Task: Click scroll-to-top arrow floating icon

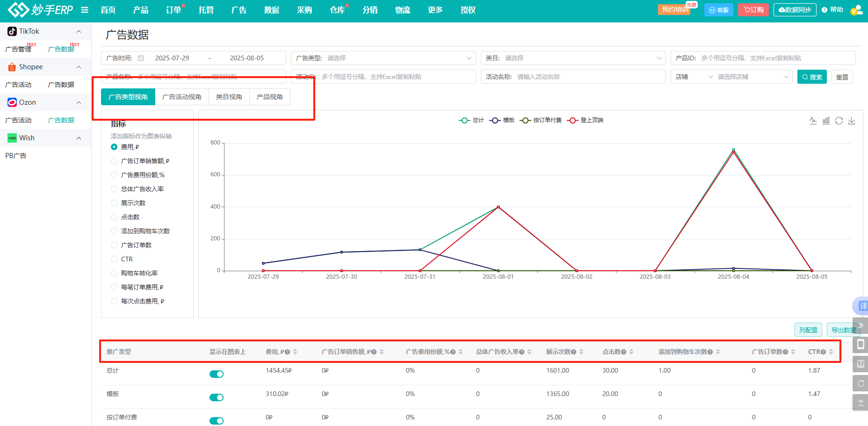Action: coord(861,402)
